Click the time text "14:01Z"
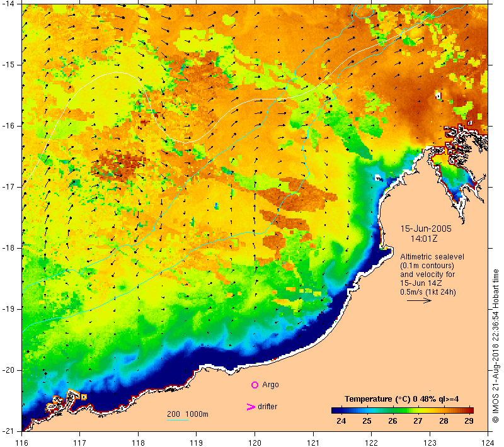This screenshot has height=447, width=504. (x=423, y=239)
